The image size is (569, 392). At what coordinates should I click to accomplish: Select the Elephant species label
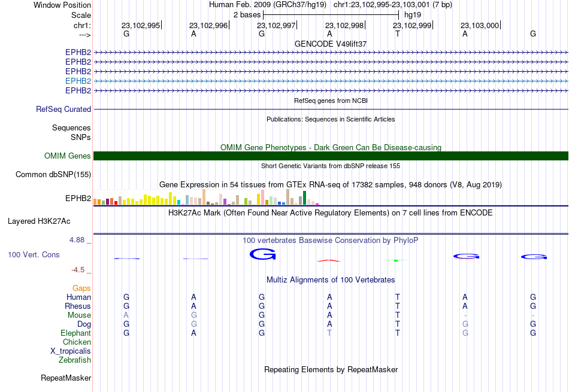point(75,333)
